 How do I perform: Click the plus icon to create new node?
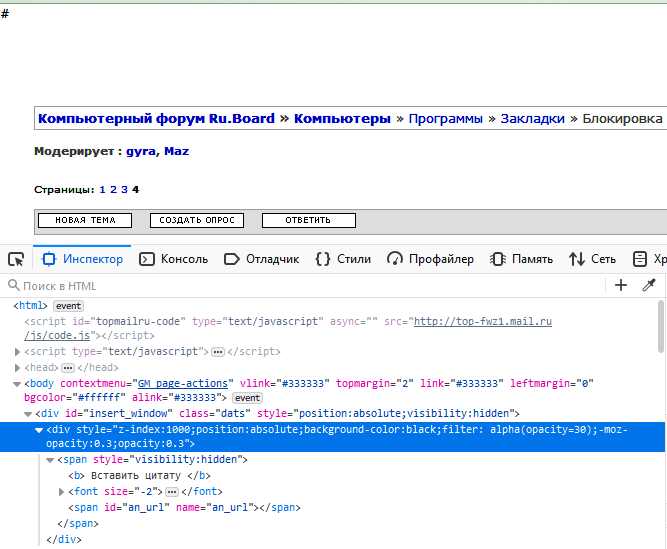point(621,285)
